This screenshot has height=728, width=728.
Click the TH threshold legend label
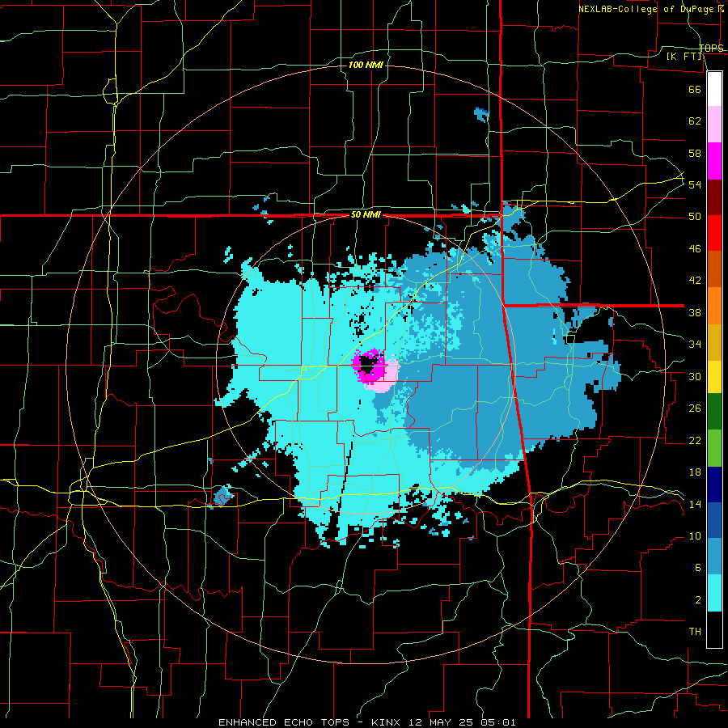click(x=695, y=632)
